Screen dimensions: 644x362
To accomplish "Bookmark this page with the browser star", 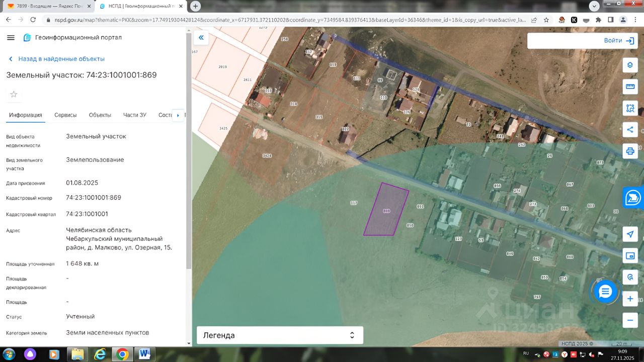I will click(x=546, y=20).
